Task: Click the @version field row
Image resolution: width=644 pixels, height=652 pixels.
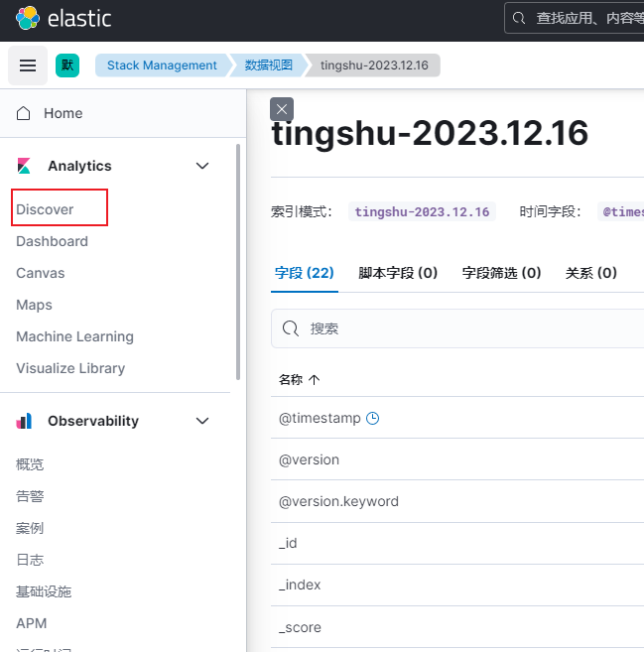Action: tap(457, 459)
